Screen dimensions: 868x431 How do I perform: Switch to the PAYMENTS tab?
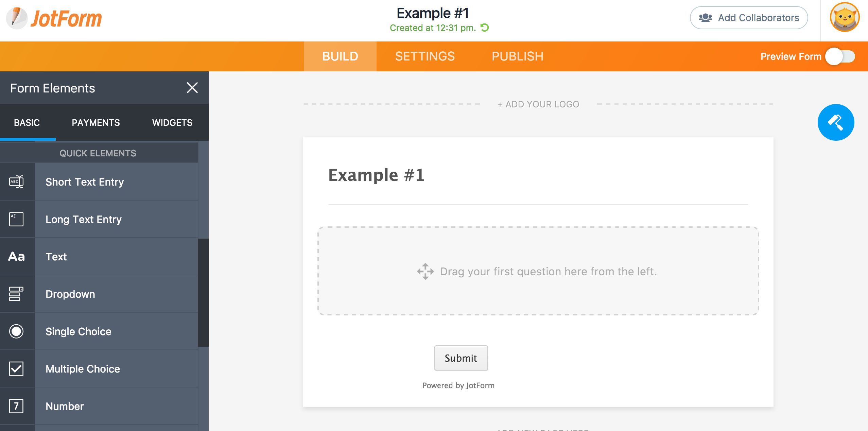(x=96, y=122)
